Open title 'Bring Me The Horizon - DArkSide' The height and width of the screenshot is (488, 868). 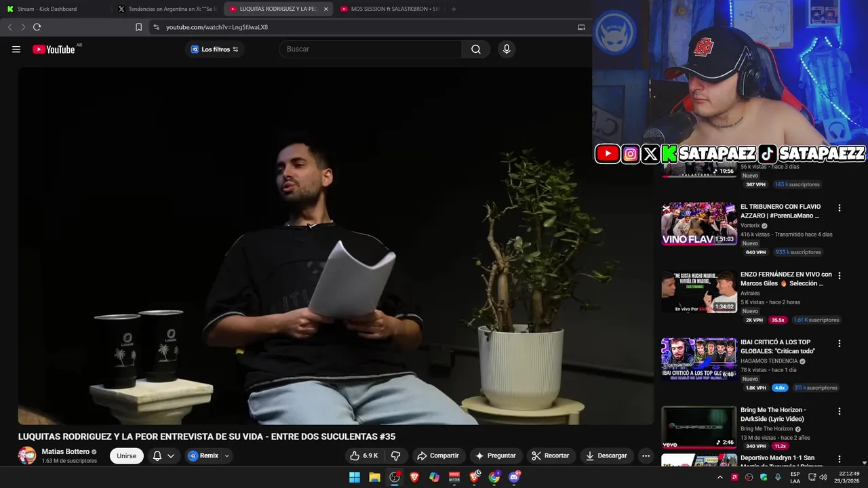pos(773,414)
